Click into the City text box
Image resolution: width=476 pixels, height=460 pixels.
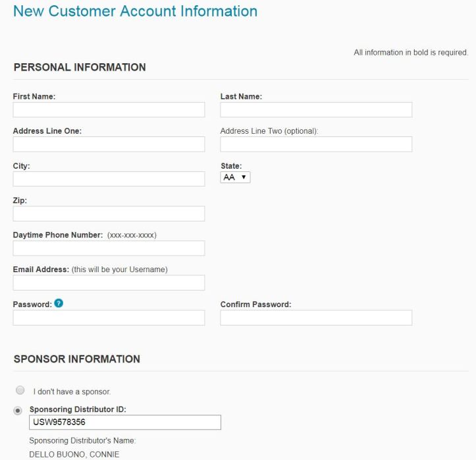109,179
